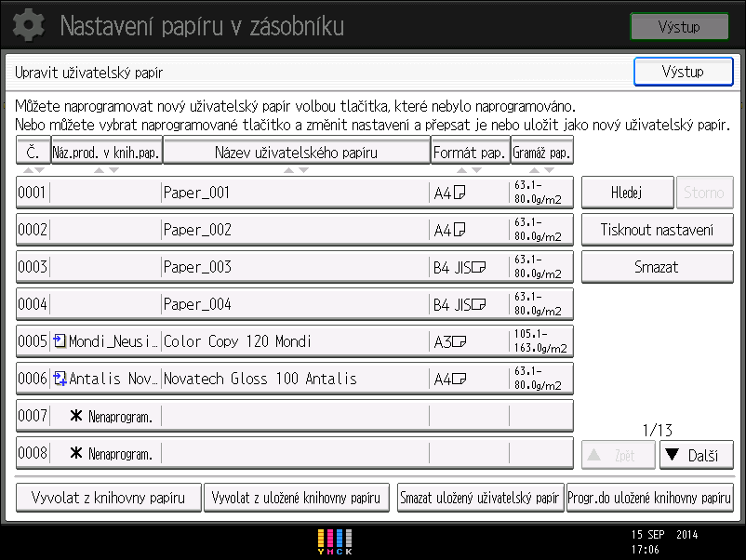
Task: Sort descending by Náz.prod. v knih.pap. arrow
Action: 114,170
